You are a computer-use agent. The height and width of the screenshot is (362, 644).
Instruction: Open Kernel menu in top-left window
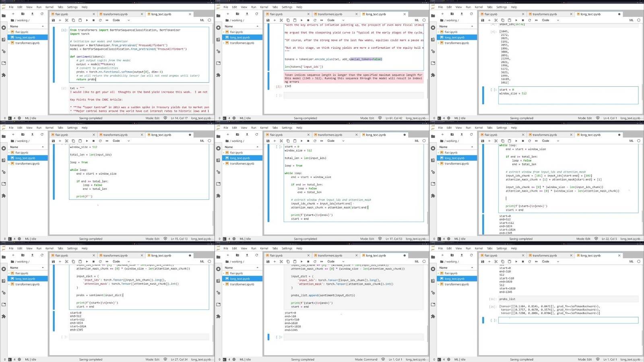(x=49, y=7)
